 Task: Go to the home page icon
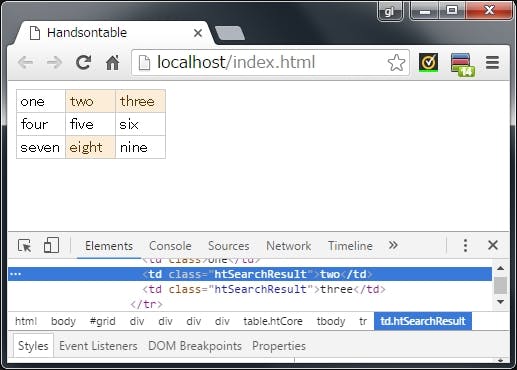pos(113,62)
